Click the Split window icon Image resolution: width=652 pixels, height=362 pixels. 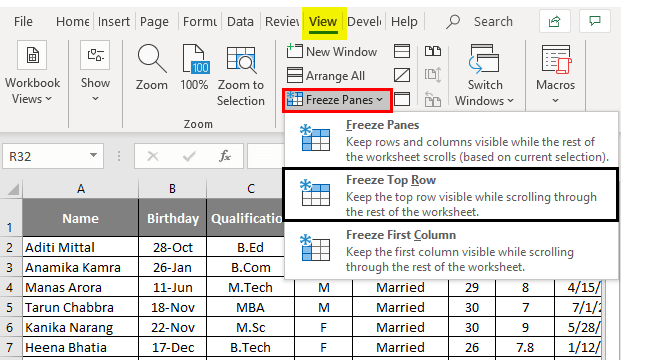tap(402, 52)
